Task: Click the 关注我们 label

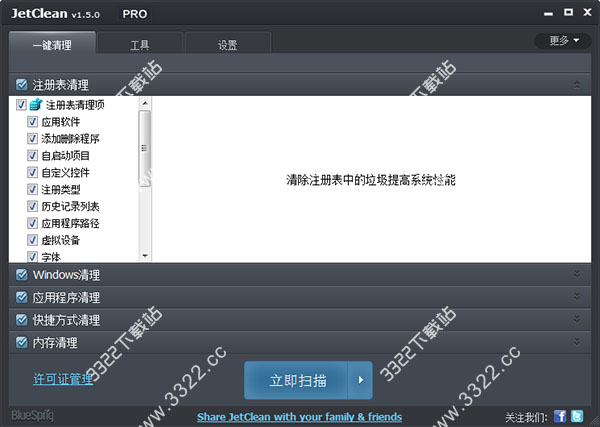Action: [527, 417]
